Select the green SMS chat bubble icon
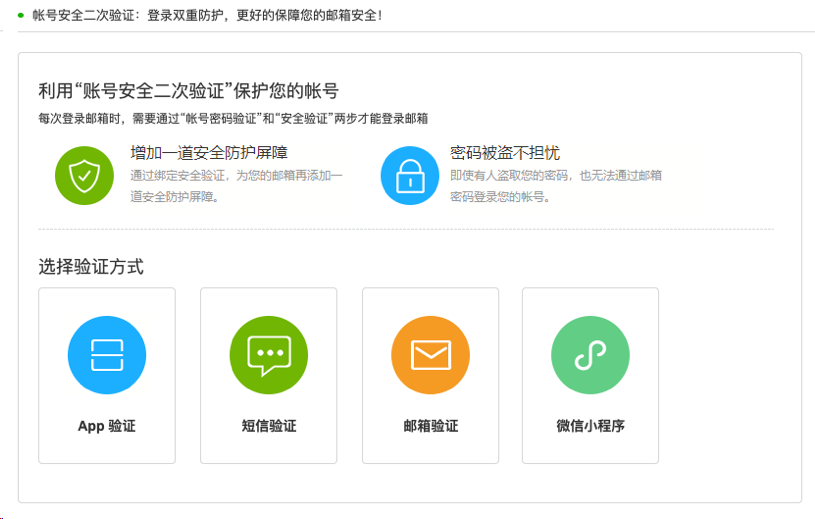Screen dimensions: 815x519 click(x=269, y=355)
